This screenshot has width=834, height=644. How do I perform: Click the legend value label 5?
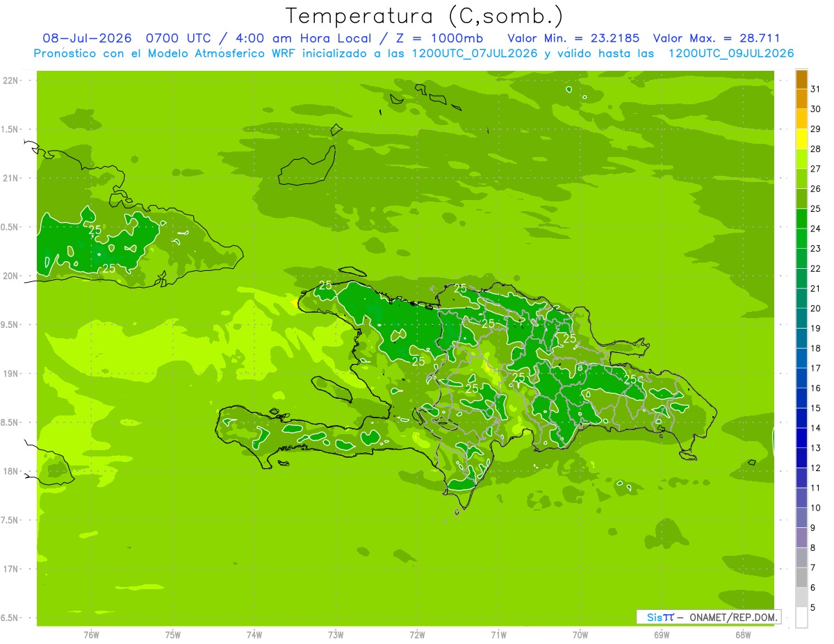point(813,608)
